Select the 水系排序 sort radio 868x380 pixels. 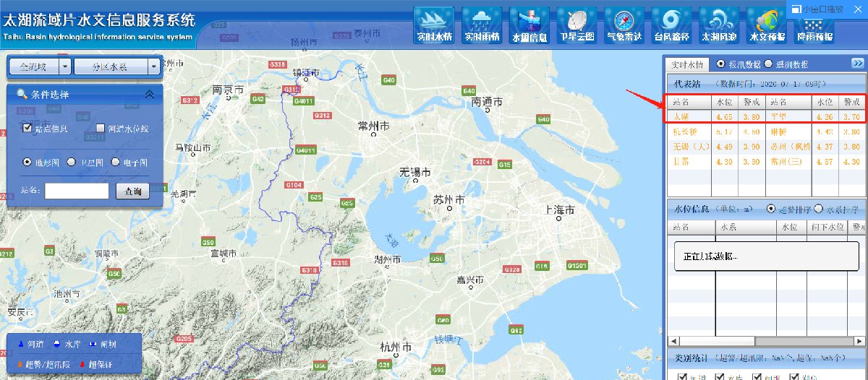(819, 209)
